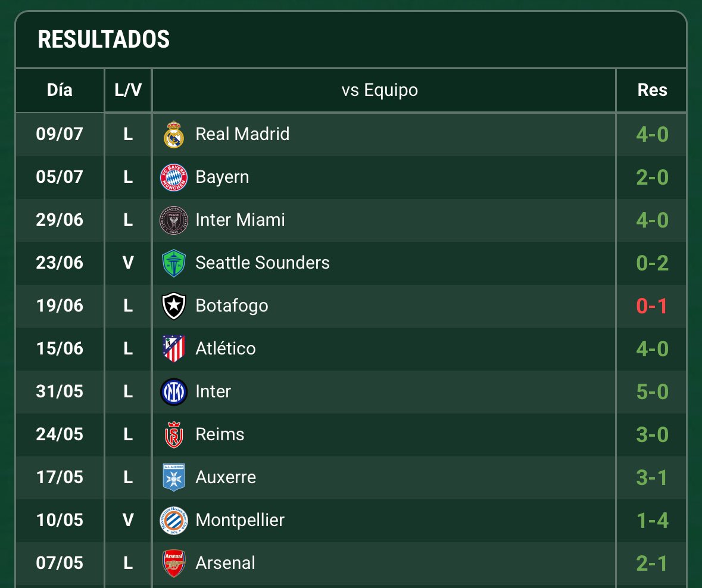Select the Inter Miami badge

174,220
